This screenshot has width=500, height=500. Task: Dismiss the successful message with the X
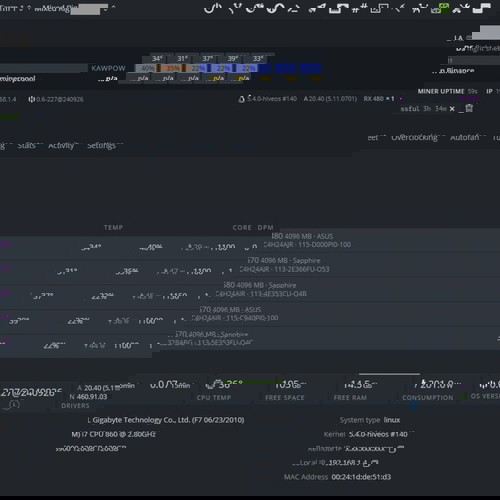[x=452, y=109]
